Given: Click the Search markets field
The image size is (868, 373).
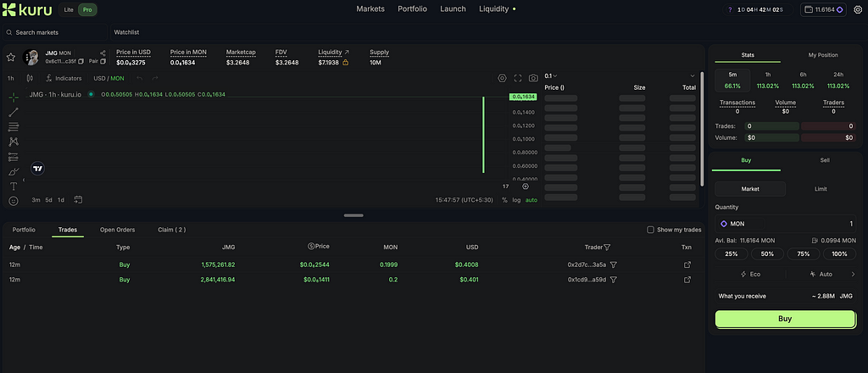Looking at the screenshot, I should [x=55, y=32].
